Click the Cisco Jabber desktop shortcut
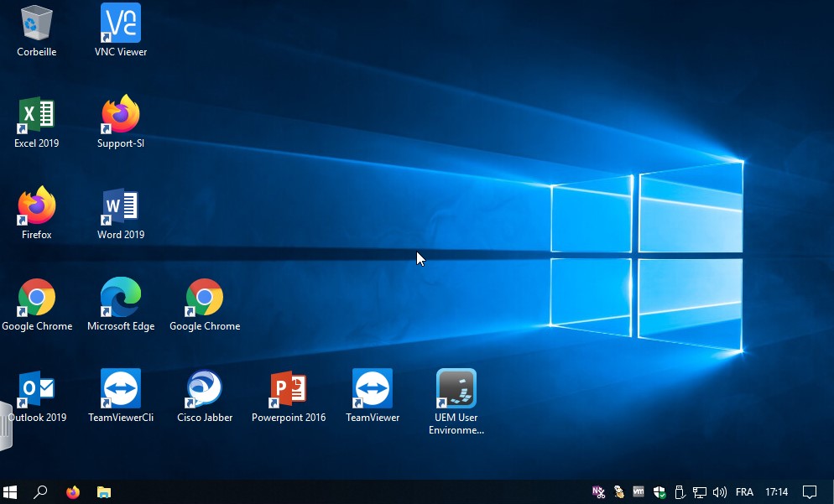This screenshot has width=834, height=504. tap(205, 390)
